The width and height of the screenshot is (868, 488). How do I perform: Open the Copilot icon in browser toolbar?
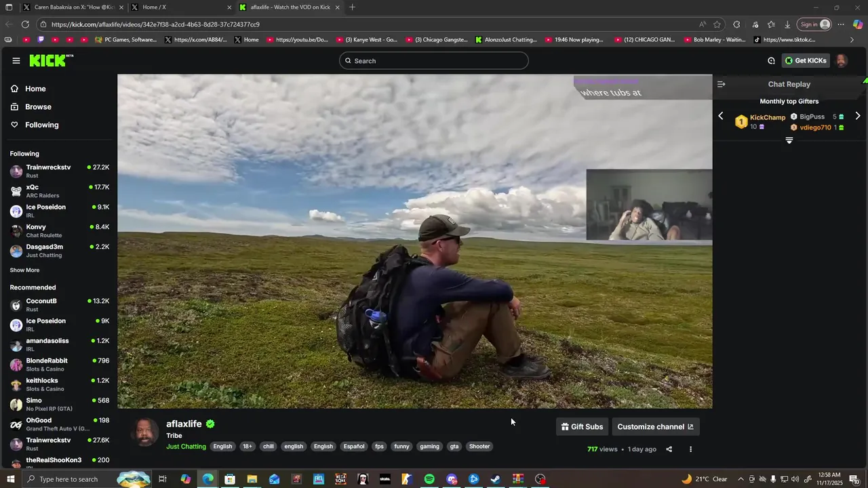click(x=858, y=24)
